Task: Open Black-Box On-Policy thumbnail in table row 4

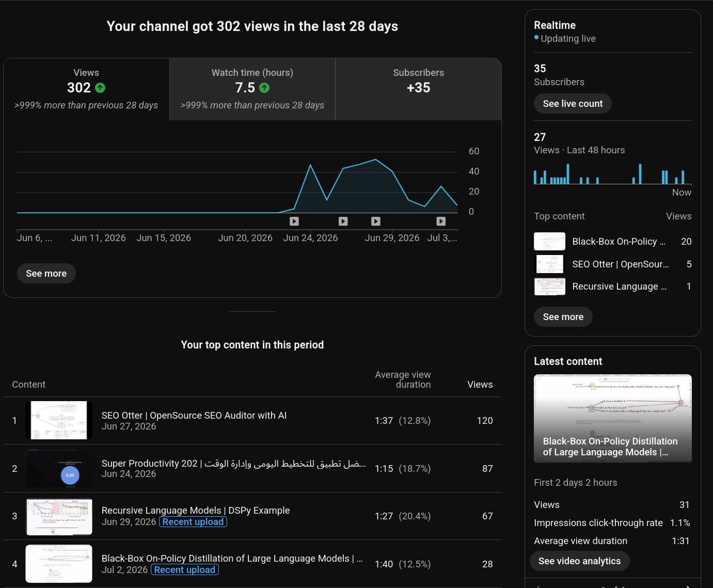Action: point(59,564)
